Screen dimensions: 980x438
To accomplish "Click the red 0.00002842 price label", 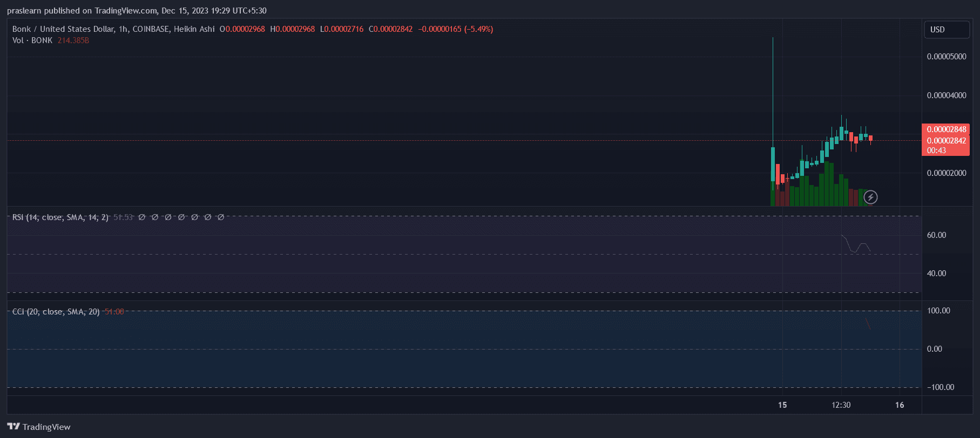I will click(x=946, y=141).
